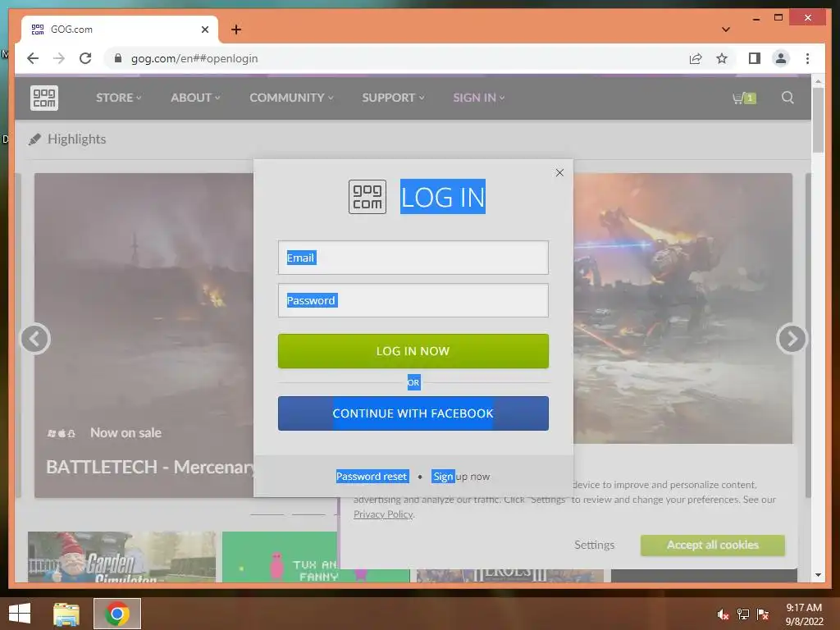Go to next highlight with right arrow
The height and width of the screenshot is (630, 840).
tap(792, 339)
